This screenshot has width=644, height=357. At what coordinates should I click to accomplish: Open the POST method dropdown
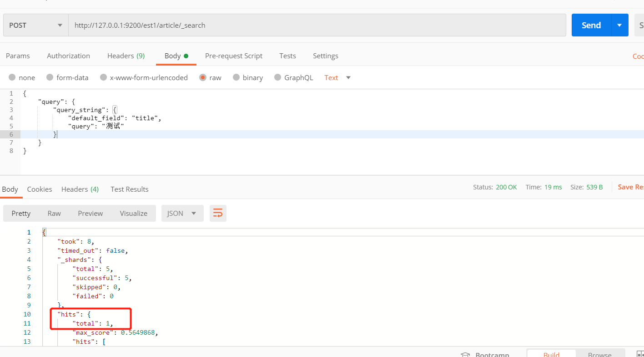coord(35,25)
